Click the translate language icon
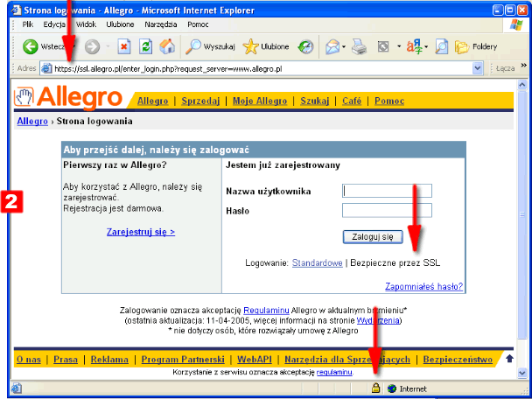The width and height of the screenshot is (532, 399). [415, 47]
